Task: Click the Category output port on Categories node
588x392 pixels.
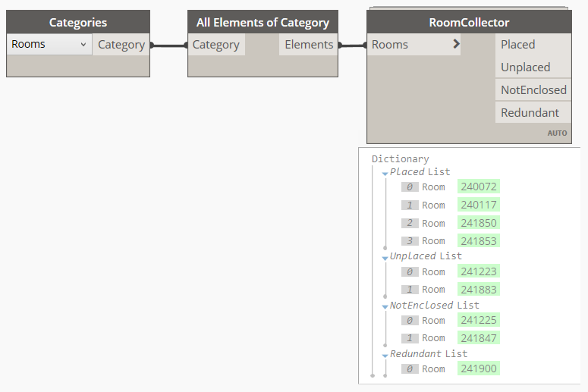Action: click(121, 45)
